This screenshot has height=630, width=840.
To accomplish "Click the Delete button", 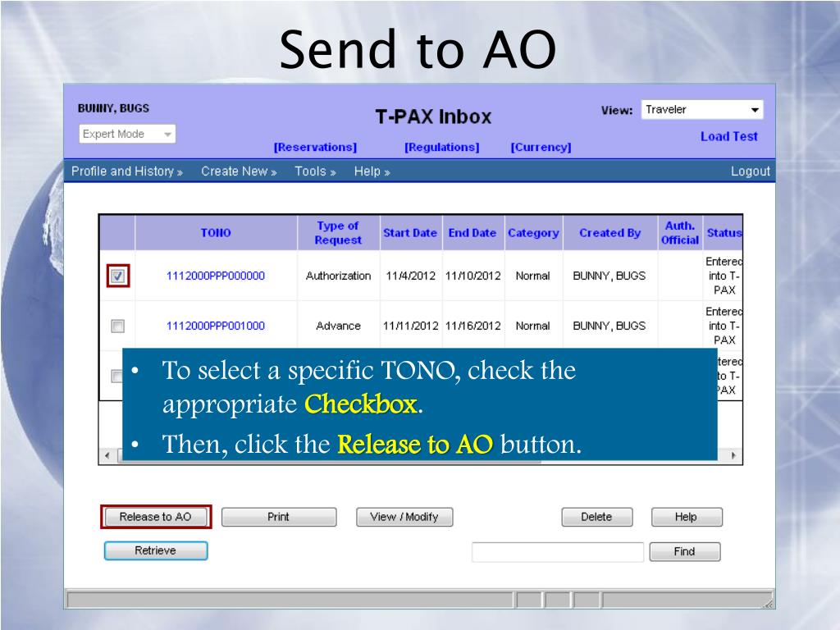I will 597,517.
